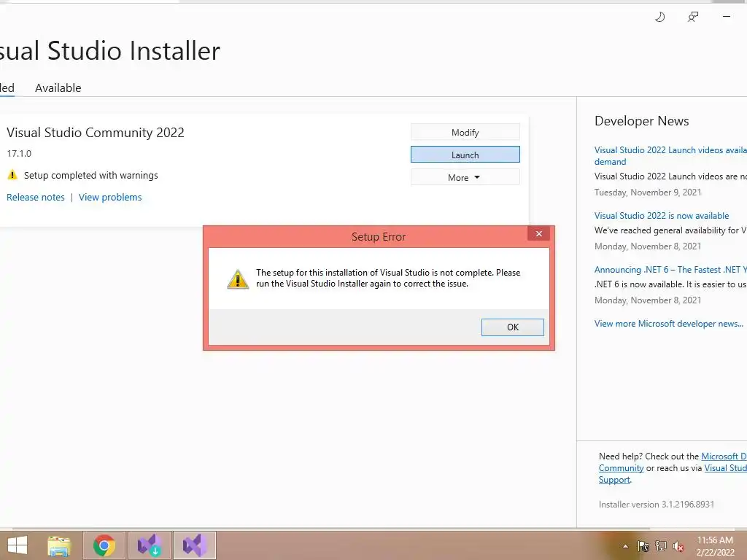Viewport: 747px width, 560px height.
Task: Open Google Chrome from the taskbar
Action: pyautogui.click(x=104, y=545)
